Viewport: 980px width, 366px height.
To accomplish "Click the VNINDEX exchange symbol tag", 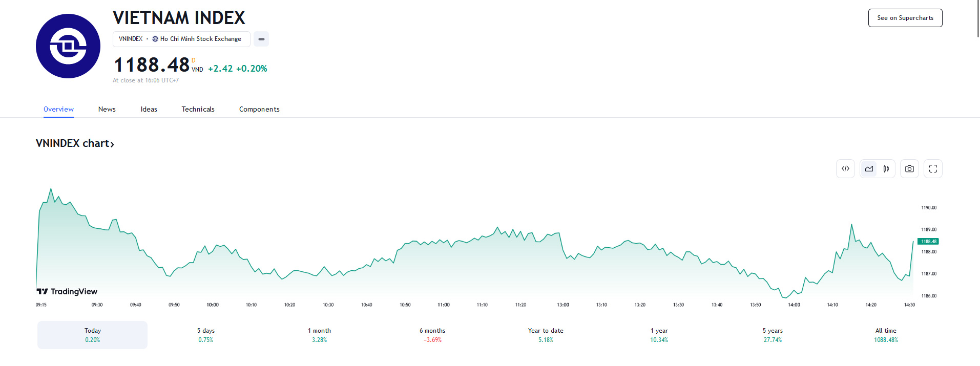I will 131,39.
